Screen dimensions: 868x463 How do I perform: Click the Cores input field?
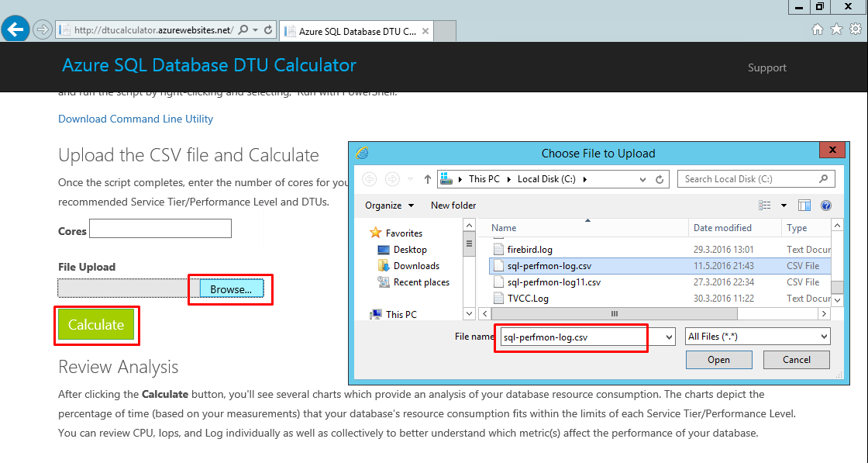[160, 229]
